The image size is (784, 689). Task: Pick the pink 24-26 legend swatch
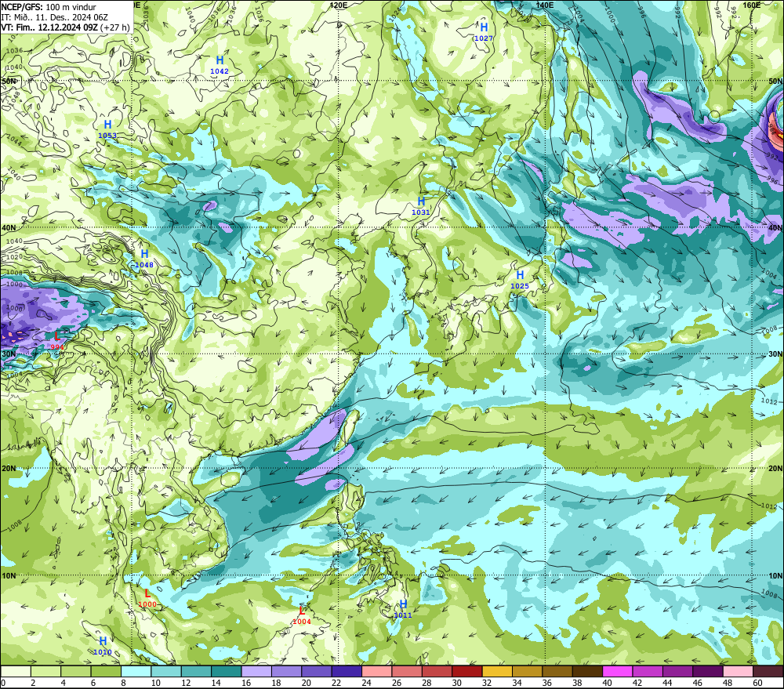point(377,671)
